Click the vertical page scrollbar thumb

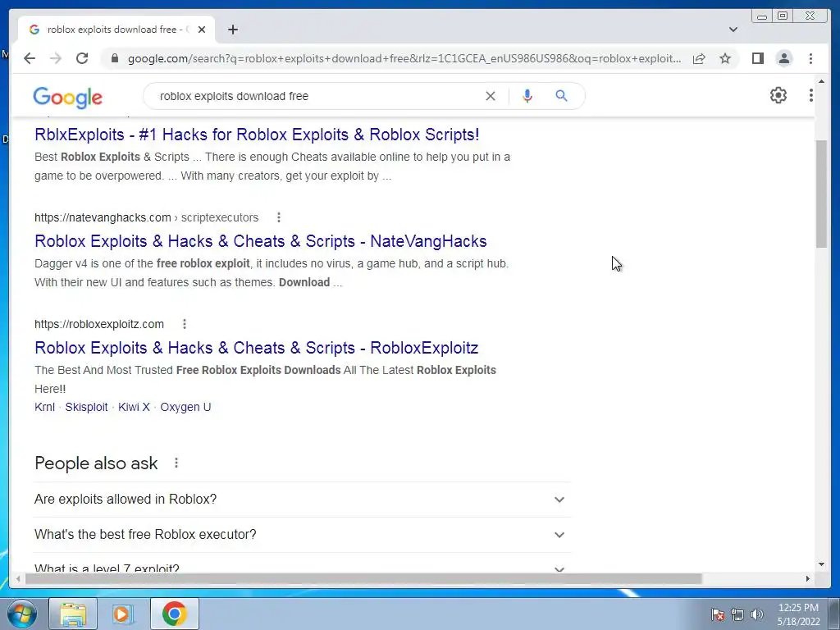[x=822, y=194]
